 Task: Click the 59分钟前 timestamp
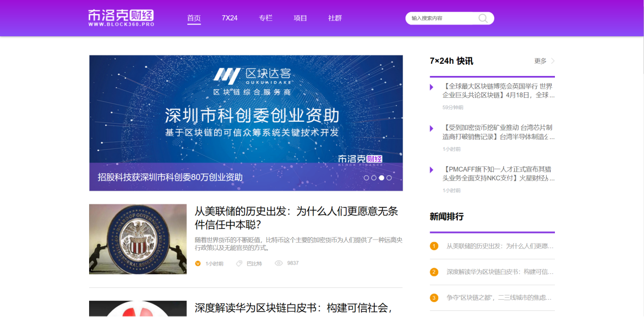(453, 108)
